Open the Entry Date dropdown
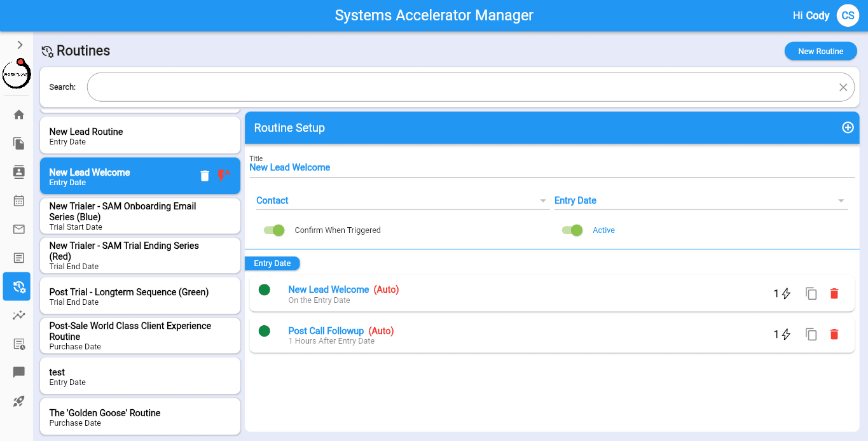 pos(700,200)
